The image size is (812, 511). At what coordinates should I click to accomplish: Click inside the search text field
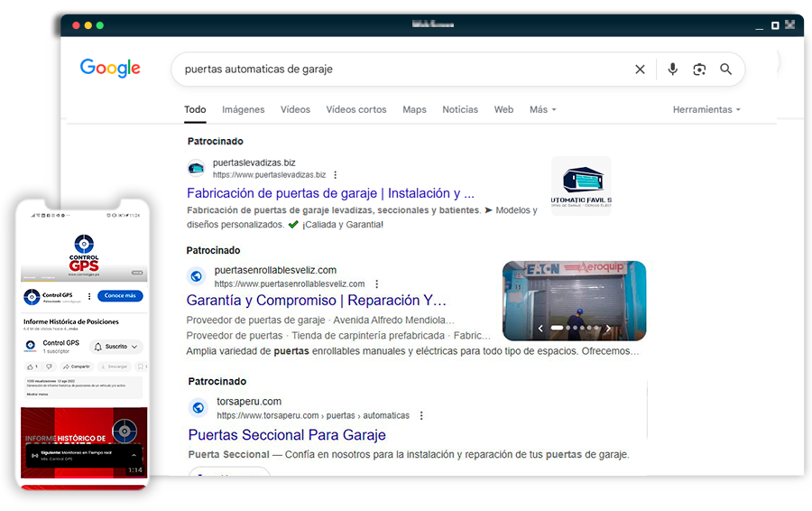click(x=397, y=70)
